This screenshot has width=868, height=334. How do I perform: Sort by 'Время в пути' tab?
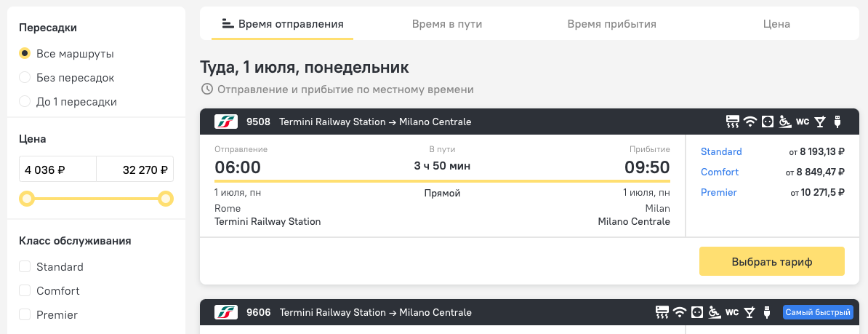447,24
